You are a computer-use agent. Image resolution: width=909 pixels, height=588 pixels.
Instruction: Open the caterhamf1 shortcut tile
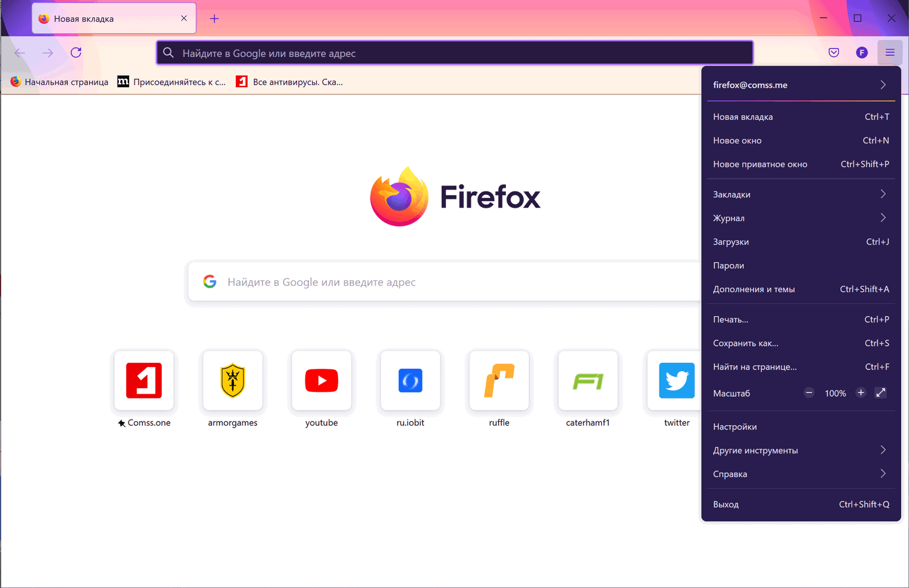click(588, 381)
